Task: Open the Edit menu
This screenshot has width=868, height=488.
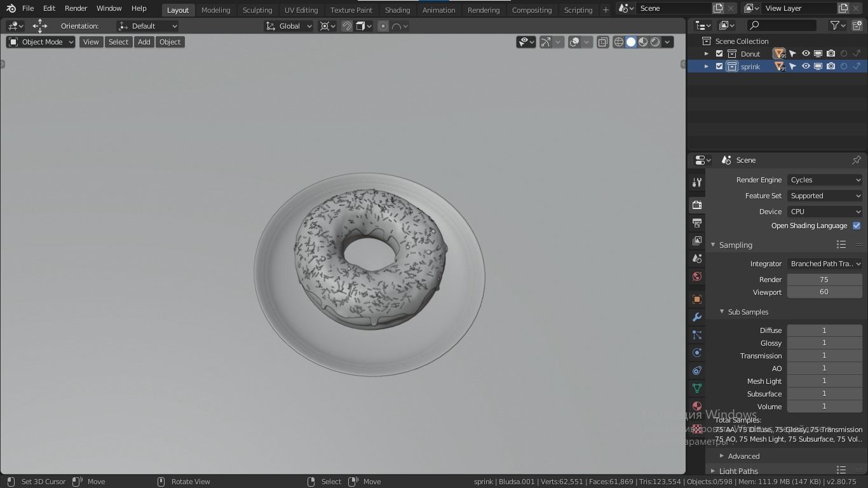Action: click(49, 8)
